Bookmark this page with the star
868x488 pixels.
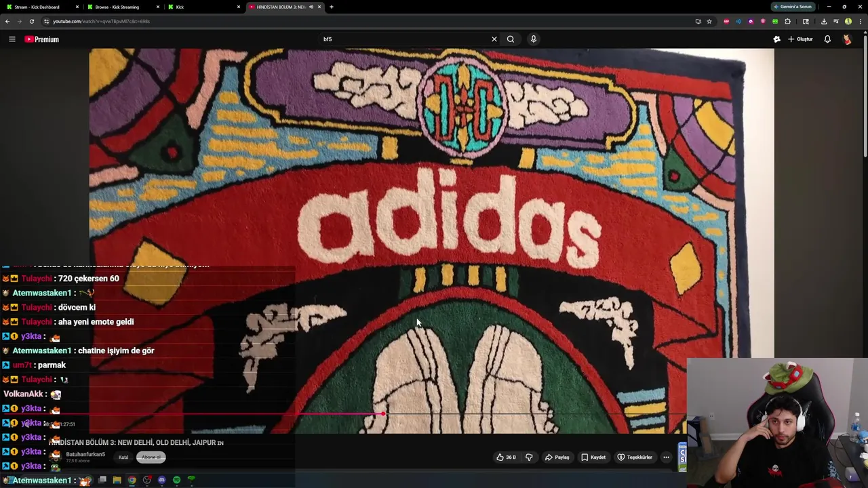tap(709, 21)
